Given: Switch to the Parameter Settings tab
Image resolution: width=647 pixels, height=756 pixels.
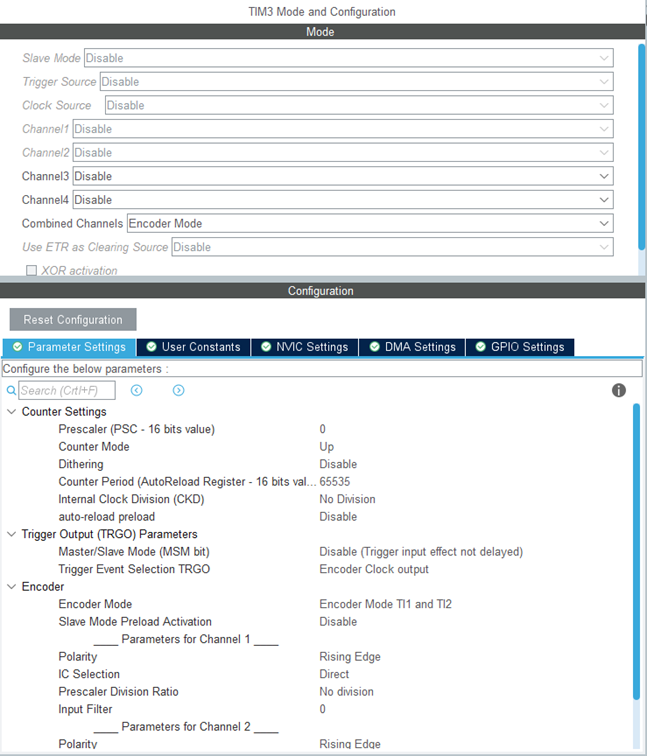Looking at the screenshot, I should point(69,347).
